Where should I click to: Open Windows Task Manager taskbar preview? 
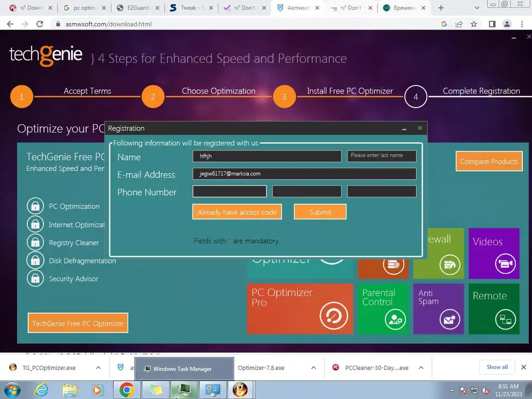coord(184,369)
